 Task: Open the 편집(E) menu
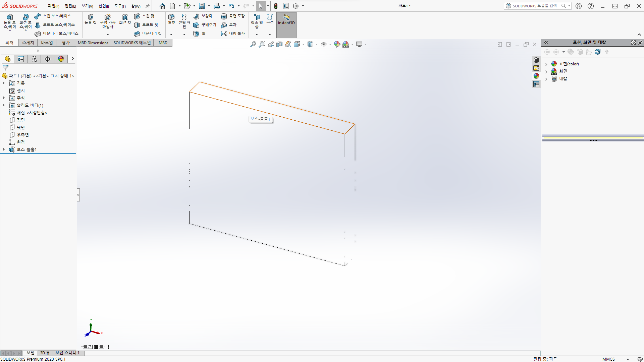coord(70,6)
